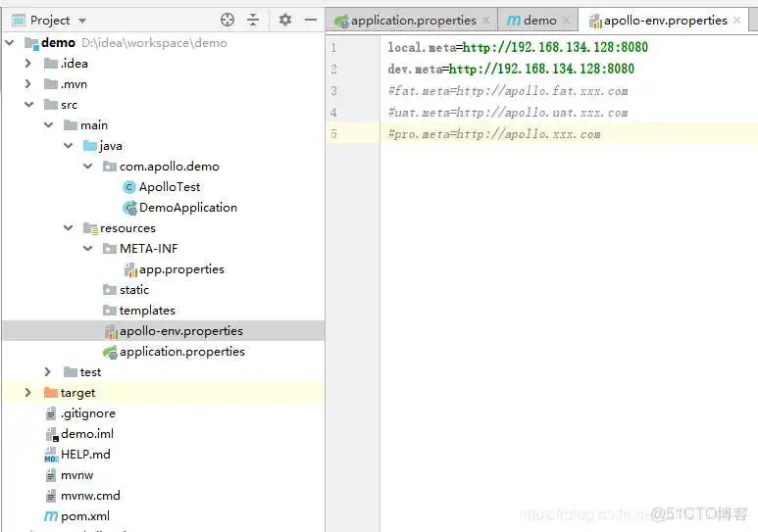The height and width of the screenshot is (532, 758).
Task: Click the commented #uat.meta line
Action: [508, 113]
